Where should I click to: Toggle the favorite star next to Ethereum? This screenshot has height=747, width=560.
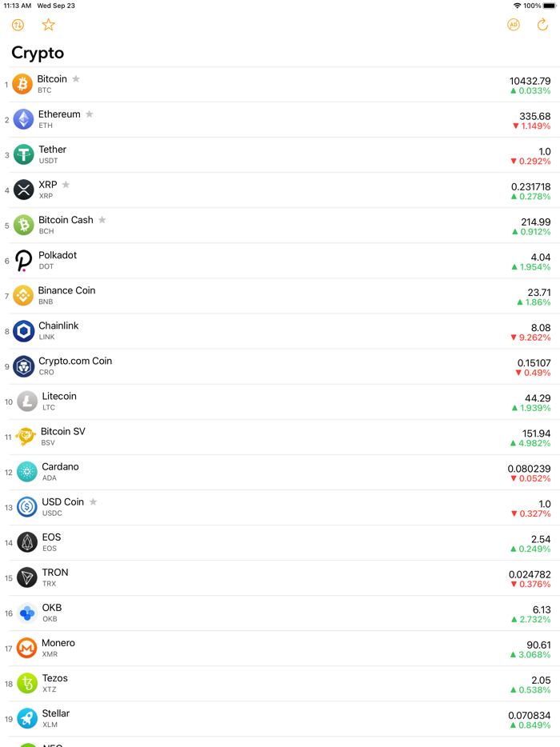89,114
